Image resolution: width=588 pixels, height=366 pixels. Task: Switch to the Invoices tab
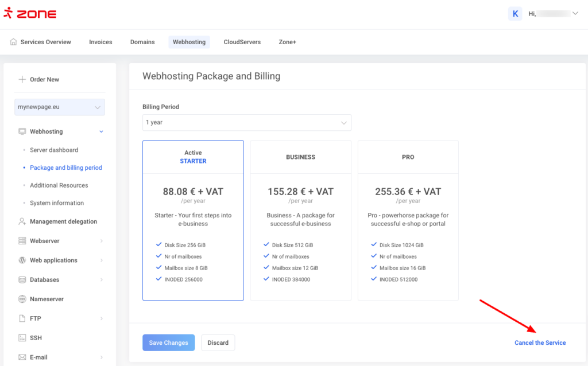(x=100, y=42)
